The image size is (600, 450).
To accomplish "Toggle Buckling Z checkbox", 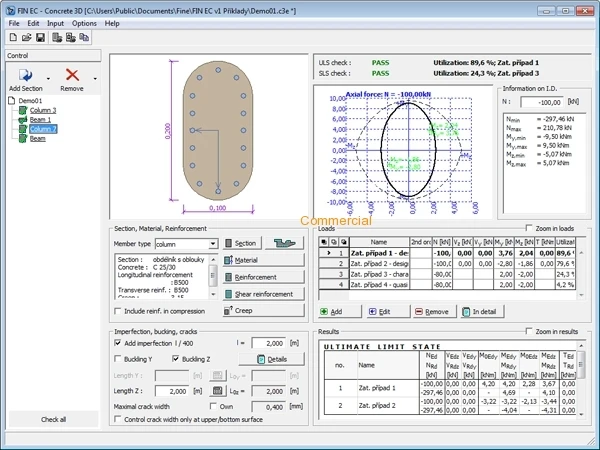I will click(x=176, y=359).
